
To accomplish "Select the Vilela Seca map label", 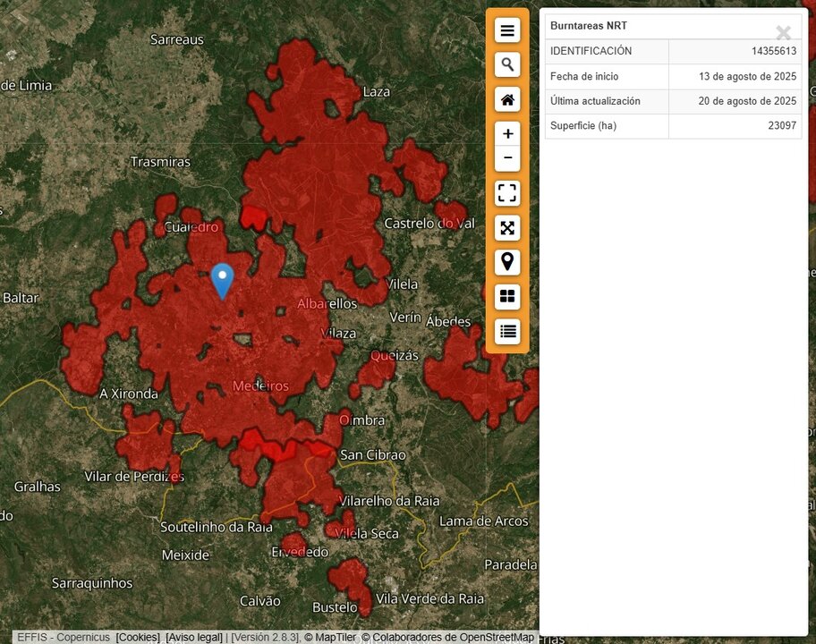I will click(x=366, y=534).
